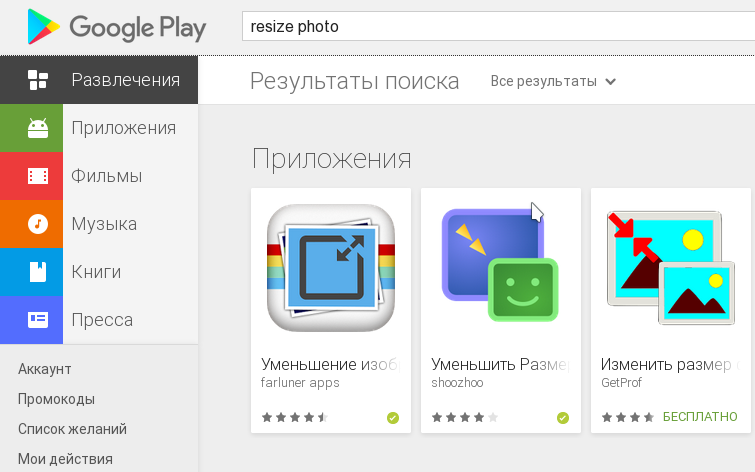
Task: Open Список желаний in the sidebar
Action: coord(72,429)
